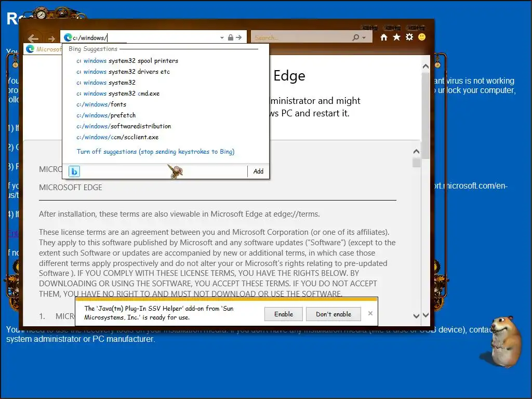532x399 pixels.
Task: Click the license terms scroll down arrow
Action: pos(416,316)
